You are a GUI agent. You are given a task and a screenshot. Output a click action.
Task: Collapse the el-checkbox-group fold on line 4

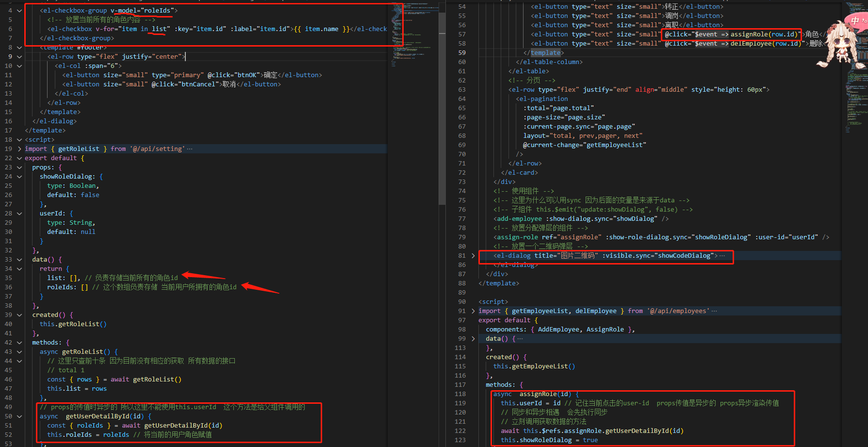coord(19,10)
